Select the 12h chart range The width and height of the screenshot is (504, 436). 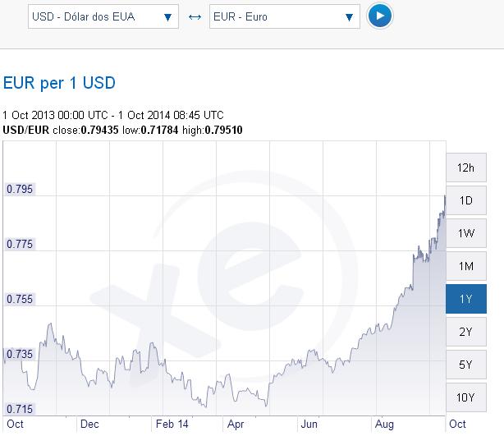pos(465,168)
